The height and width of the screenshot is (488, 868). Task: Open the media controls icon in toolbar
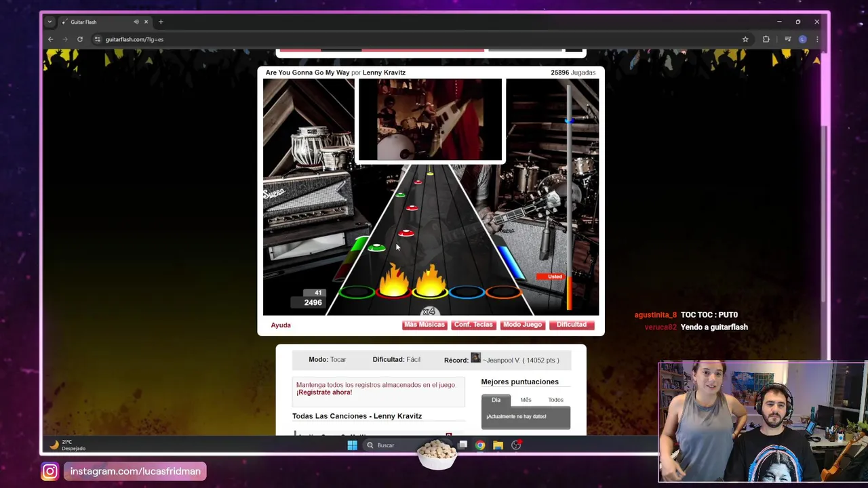pos(788,39)
